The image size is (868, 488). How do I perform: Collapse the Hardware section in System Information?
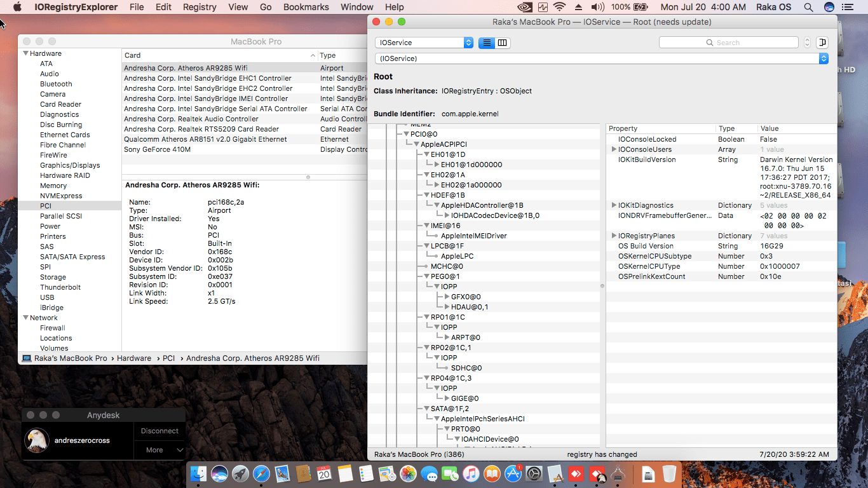[26, 53]
